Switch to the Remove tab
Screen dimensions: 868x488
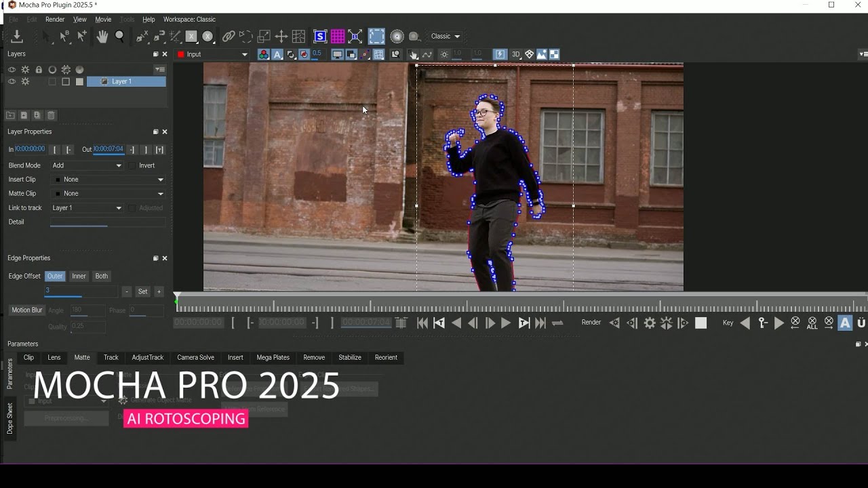tap(314, 358)
